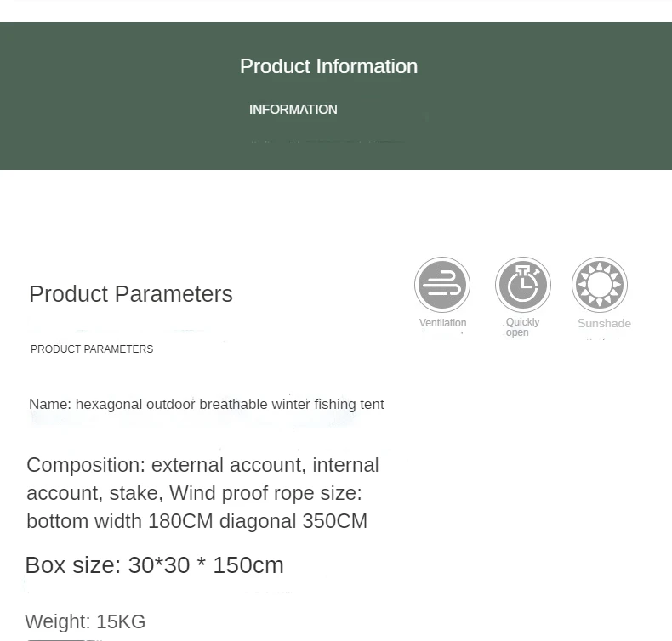Screen dimensions: 672x641
Task: Click the Product Parameters large heading
Action: coord(131,294)
